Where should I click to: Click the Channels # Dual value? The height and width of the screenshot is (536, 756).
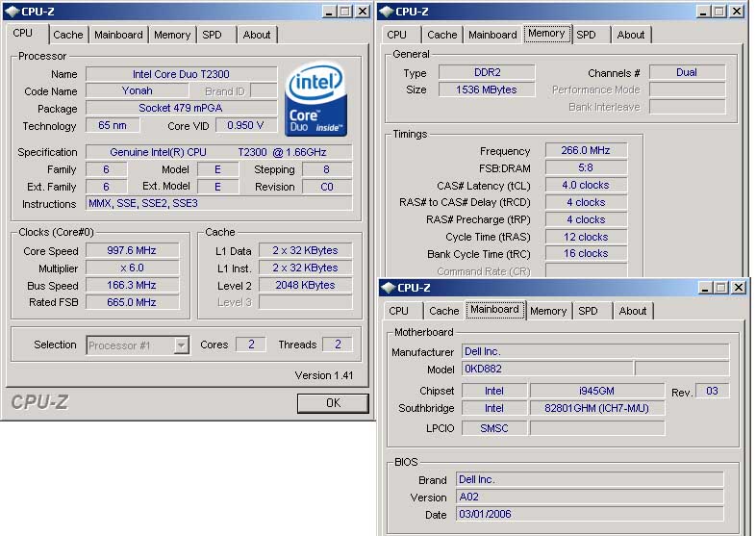point(687,72)
